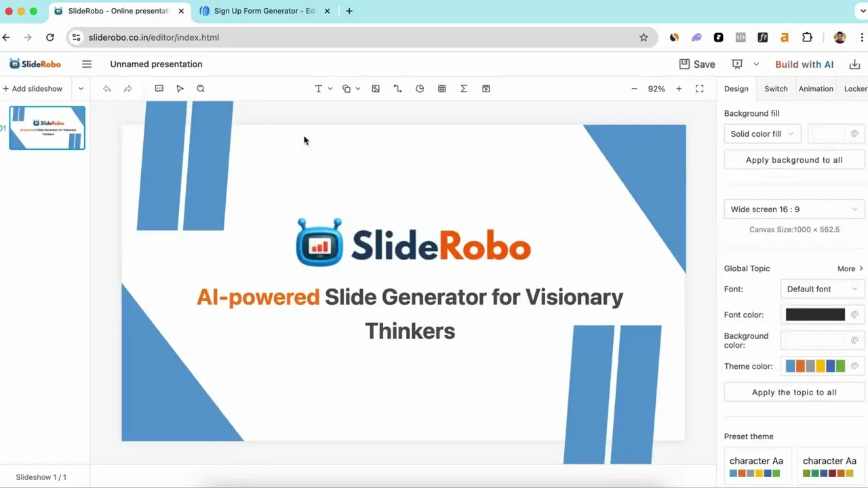Click Build with AI
Image resolution: width=868 pixels, height=488 pixels.
804,64
